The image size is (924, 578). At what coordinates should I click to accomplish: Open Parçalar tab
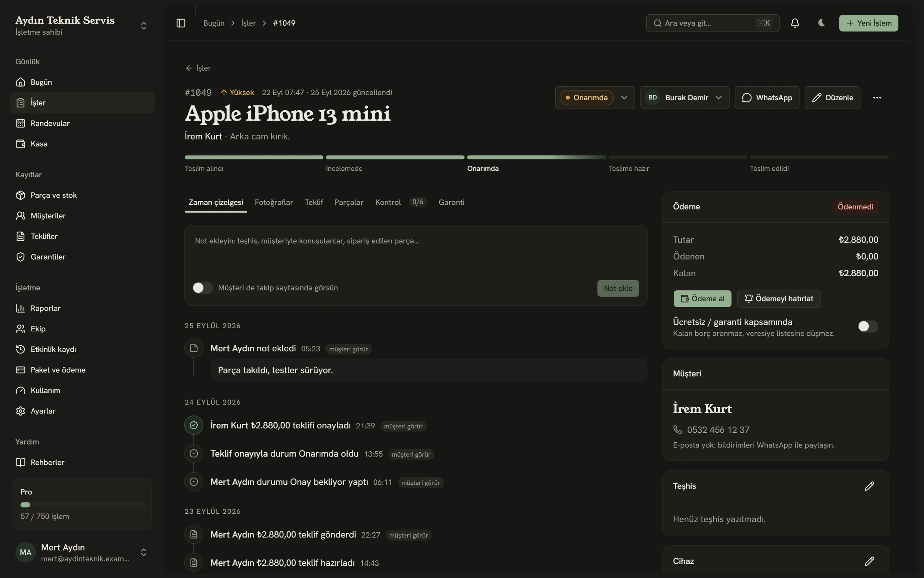click(349, 202)
